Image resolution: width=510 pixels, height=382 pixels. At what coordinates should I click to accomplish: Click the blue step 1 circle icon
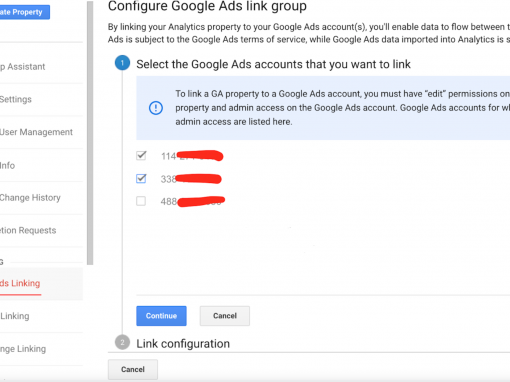[122, 63]
